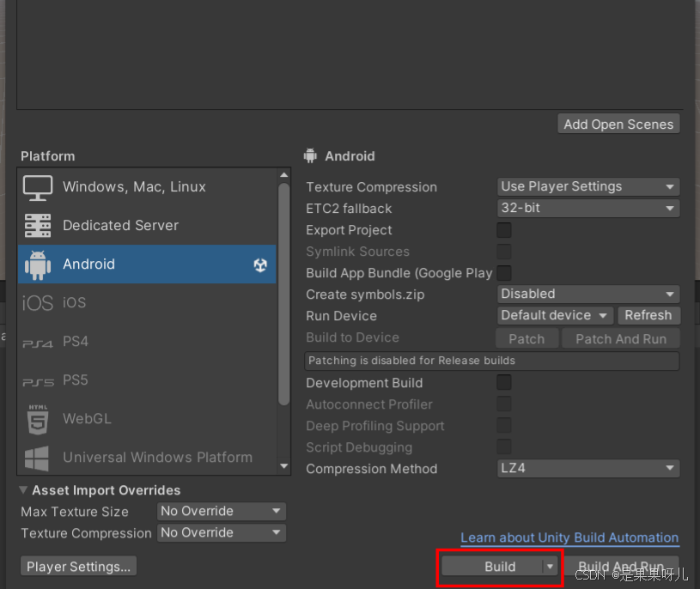Screen dimensions: 700x589
Task: Click Patching is disabled for Release builds
Action: (492, 361)
